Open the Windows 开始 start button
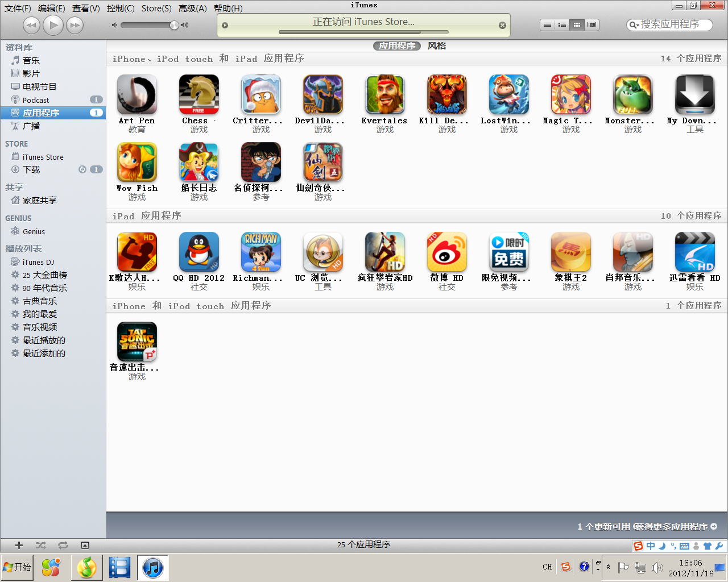The height and width of the screenshot is (582, 728). click(x=17, y=567)
